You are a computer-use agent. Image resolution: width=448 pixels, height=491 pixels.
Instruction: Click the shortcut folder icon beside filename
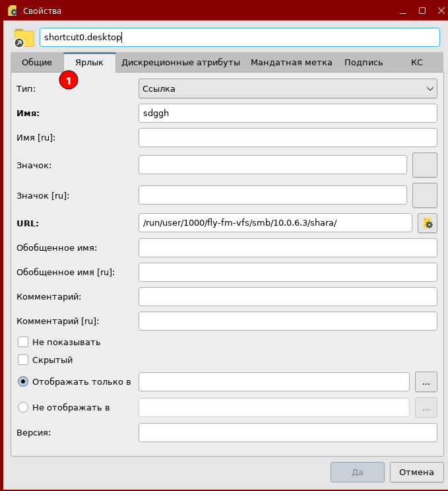click(x=24, y=38)
